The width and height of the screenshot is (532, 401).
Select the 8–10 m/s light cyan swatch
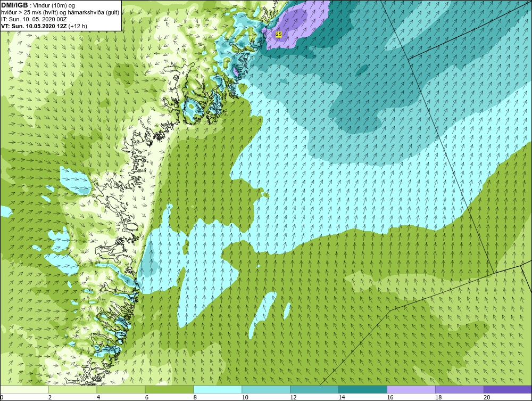click(218, 389)
